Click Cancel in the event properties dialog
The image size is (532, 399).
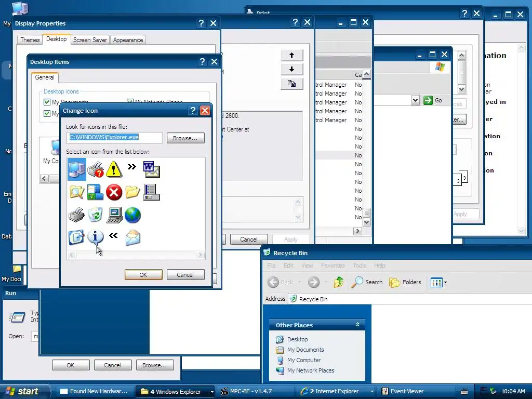pyautogui.click(x=249, y=239)
